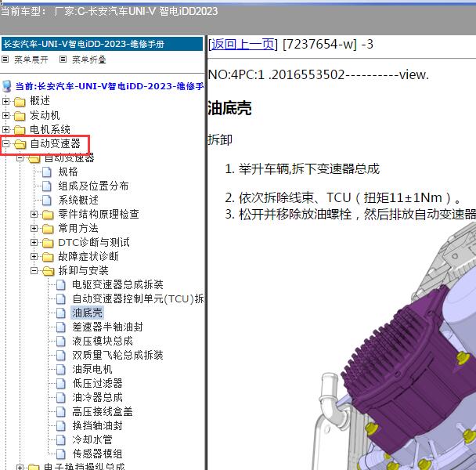Click the NO:4PC:1 .2016553502 view line
This screenshot has width=476, height=470.
[319, 74]
